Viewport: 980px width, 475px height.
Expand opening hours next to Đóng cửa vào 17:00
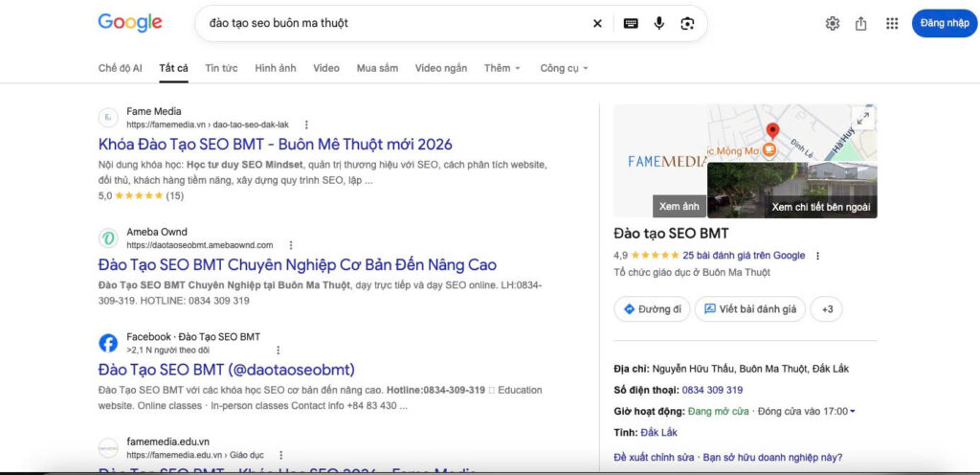(853, 411)
